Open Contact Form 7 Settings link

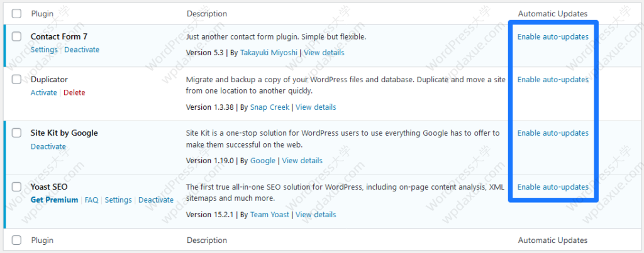44,50
